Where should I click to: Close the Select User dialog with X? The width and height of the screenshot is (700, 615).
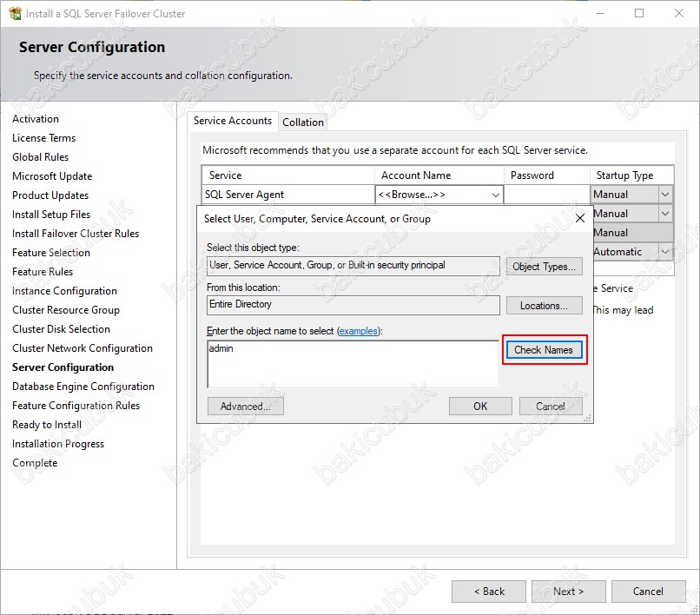[580, 218]
